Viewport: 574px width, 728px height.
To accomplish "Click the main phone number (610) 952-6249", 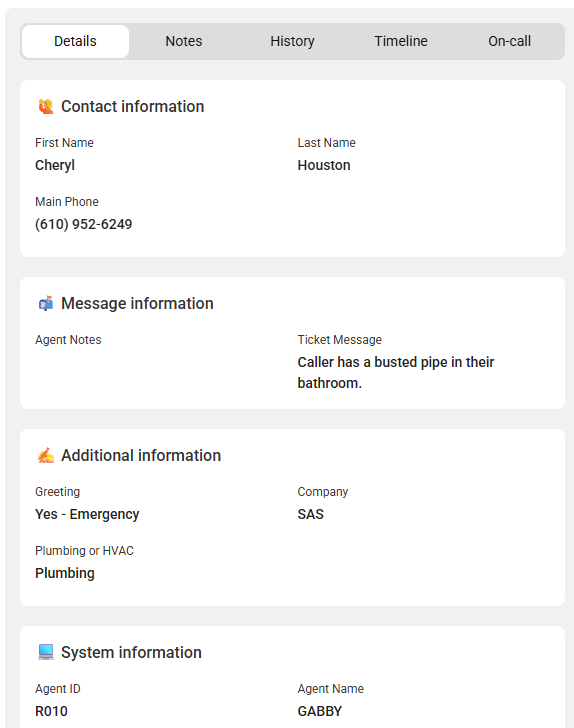I will point(84,224).
